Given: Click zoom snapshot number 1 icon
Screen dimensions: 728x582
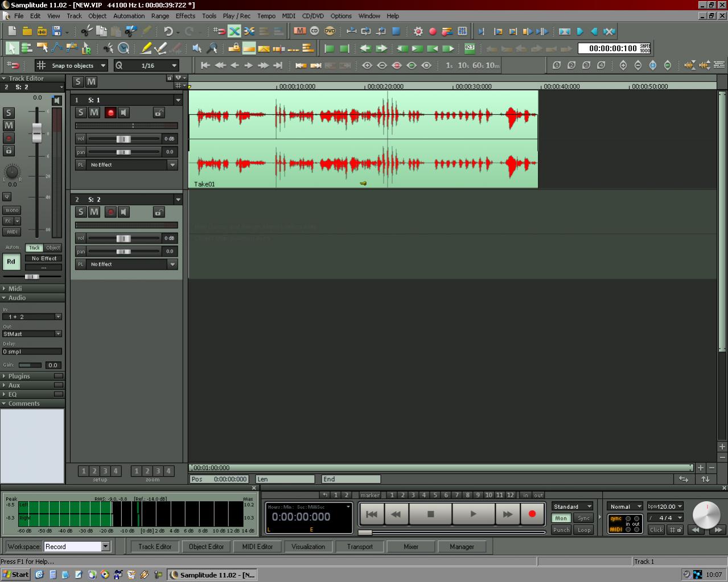Looking at the screenshot, I should point(557,65).
